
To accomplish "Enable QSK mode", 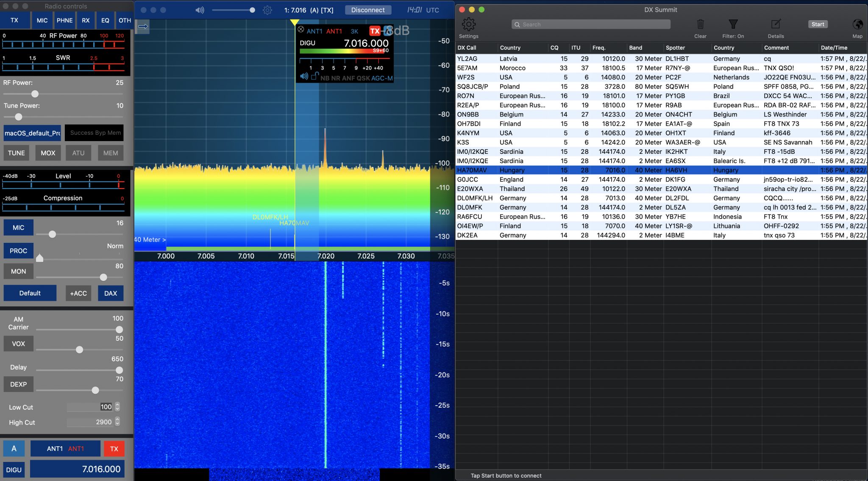I will [364, 78].
